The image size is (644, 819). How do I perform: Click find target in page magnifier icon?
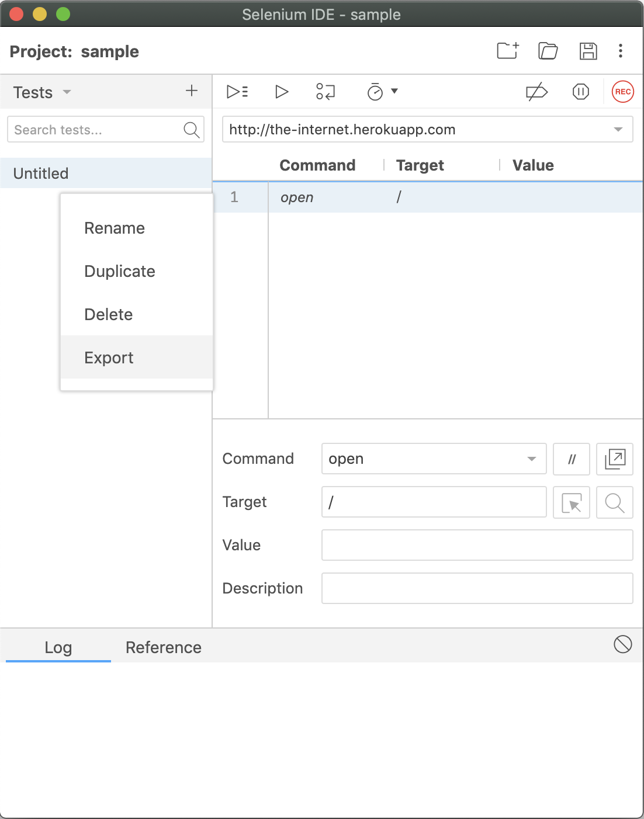click(x=614, y=502)
